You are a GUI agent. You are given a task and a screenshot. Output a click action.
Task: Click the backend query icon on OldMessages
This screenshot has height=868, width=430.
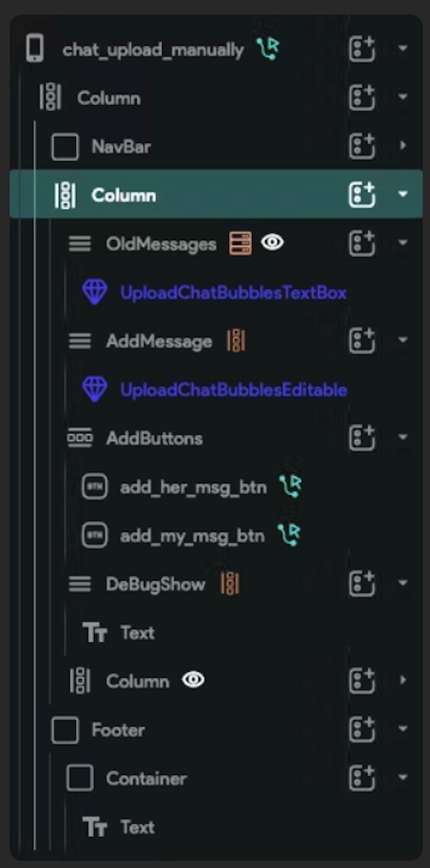(x=240, y=244)
